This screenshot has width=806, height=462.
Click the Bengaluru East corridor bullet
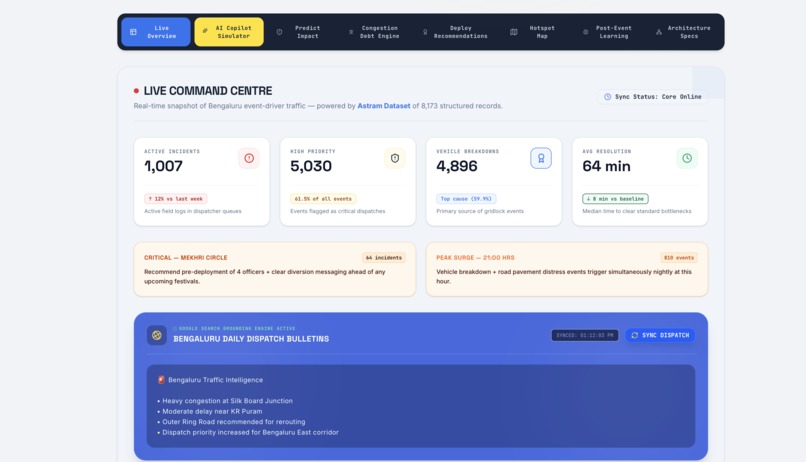point(248,432)
